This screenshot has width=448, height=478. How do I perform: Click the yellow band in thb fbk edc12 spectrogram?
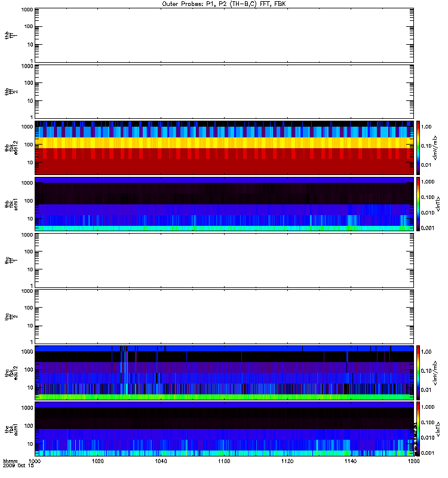pos(224,143)
